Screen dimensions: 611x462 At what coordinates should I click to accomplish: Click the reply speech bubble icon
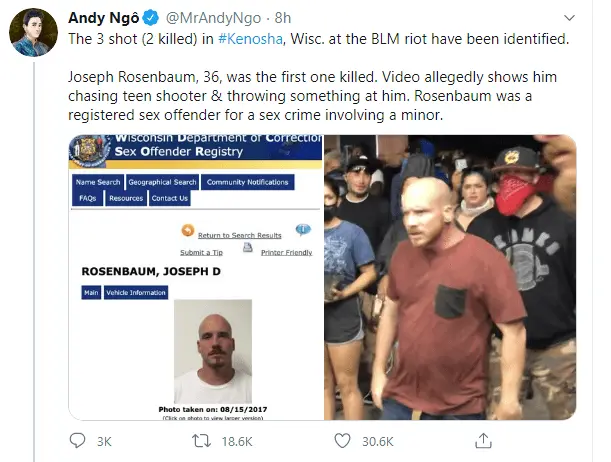pos(77,441)
